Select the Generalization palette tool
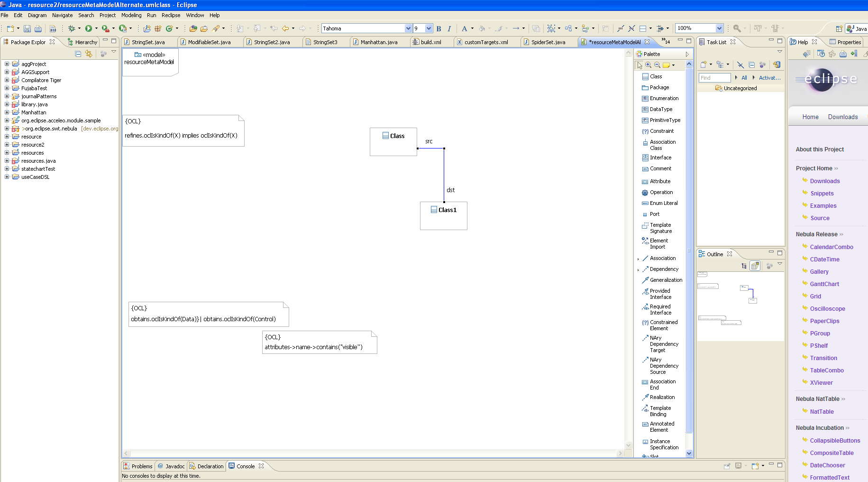The height and width of the screenshot is (482, 868). [x=662, y=280]
